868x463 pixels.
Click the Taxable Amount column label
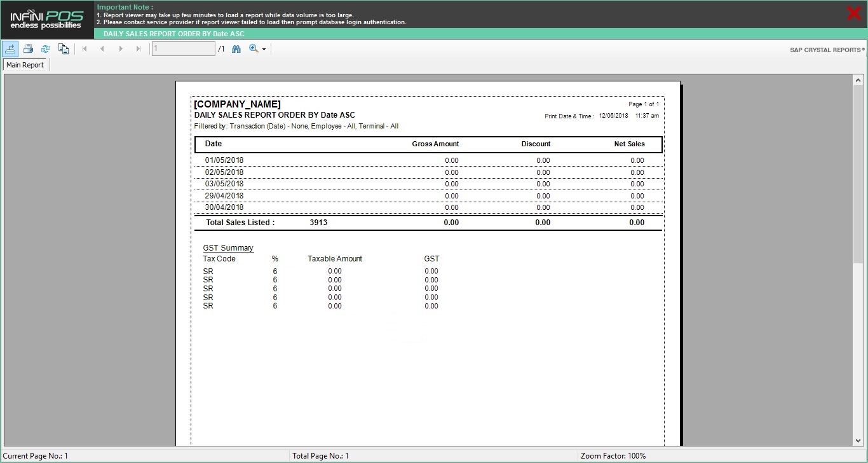[x=335, y=259]
